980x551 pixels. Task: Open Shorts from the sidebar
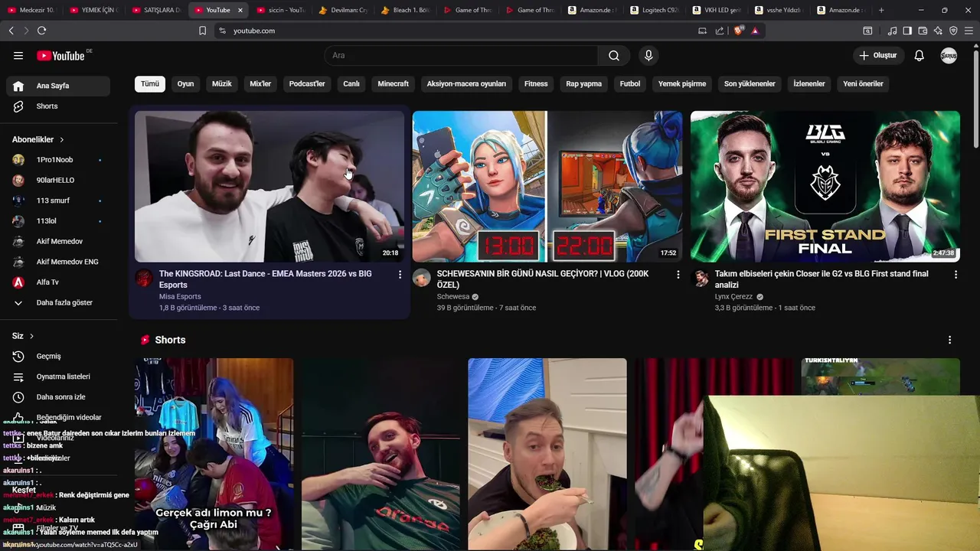pyautogui.click(x=59, y=106)
